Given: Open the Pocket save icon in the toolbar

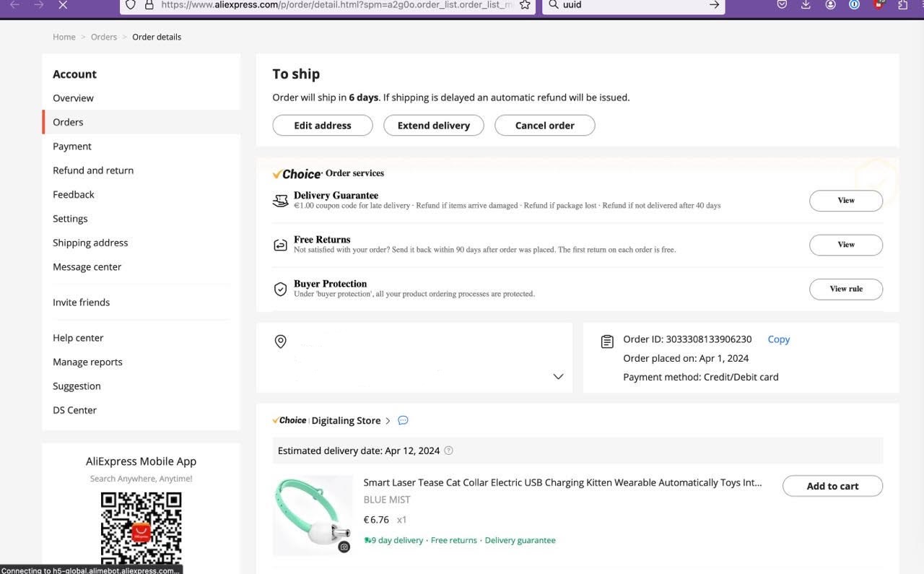Looking at the screenshot, I should [782, 4].
